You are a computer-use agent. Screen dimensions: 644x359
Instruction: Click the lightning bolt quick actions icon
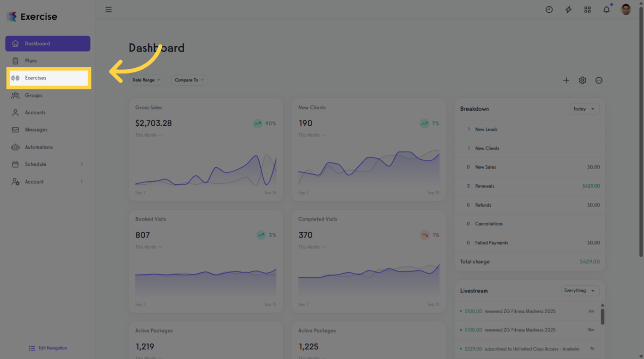[569, 9]
